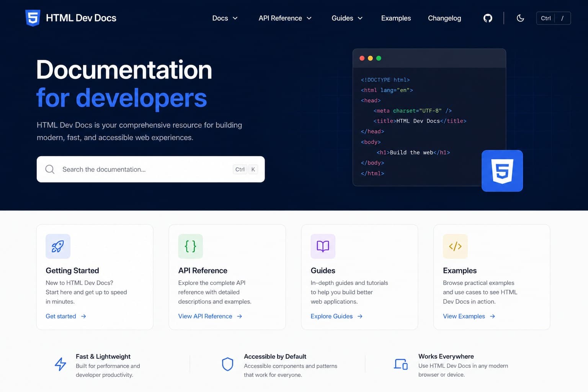Focus the Search the documentation field
The image size is (588, 392).
150,169
